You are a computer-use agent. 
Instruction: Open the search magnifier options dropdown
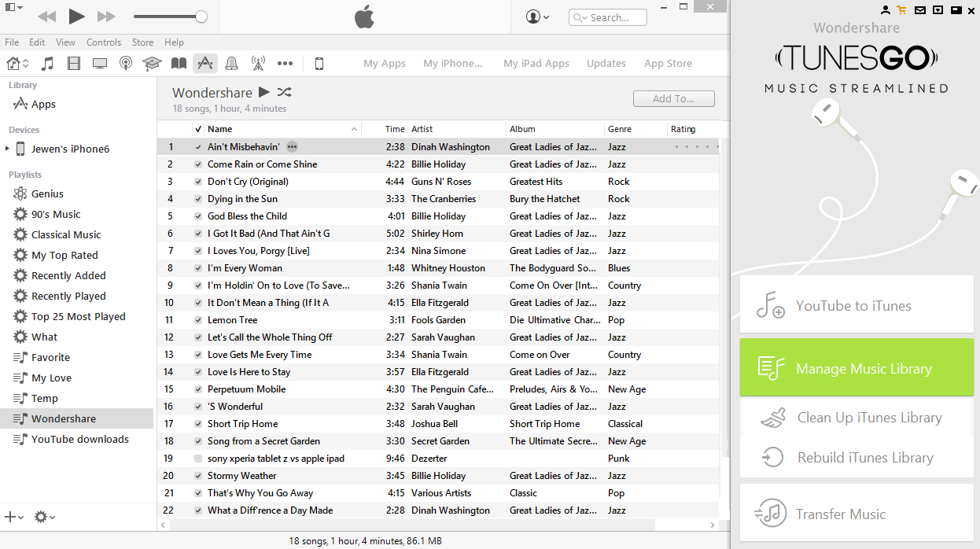pos(580,17)
